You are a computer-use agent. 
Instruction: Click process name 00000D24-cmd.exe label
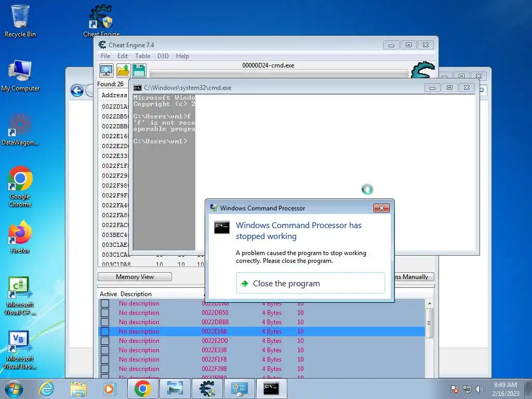pyautogui.click(x=268, y=65)
